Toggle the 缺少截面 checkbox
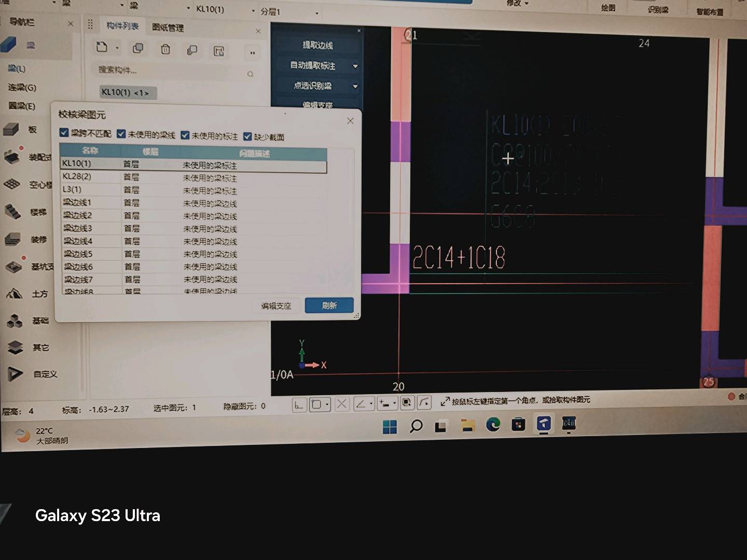This screenshot has width=747, height=560. tap(247, 136)
